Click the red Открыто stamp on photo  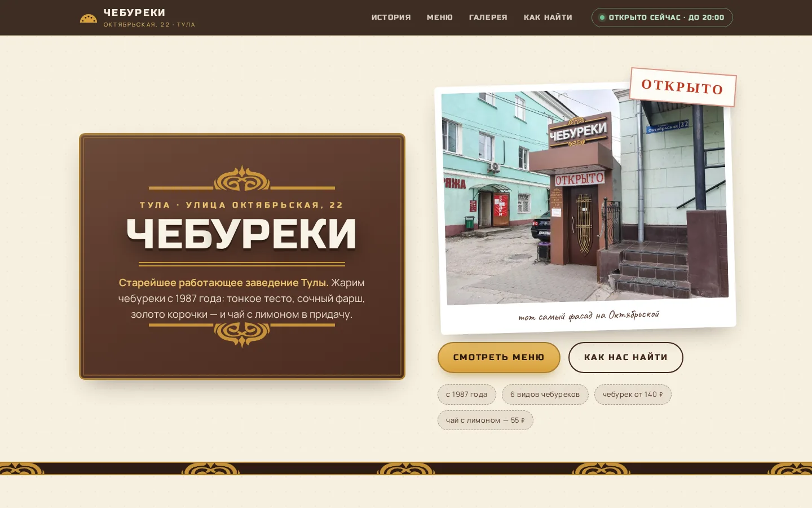tap(683, 87)
